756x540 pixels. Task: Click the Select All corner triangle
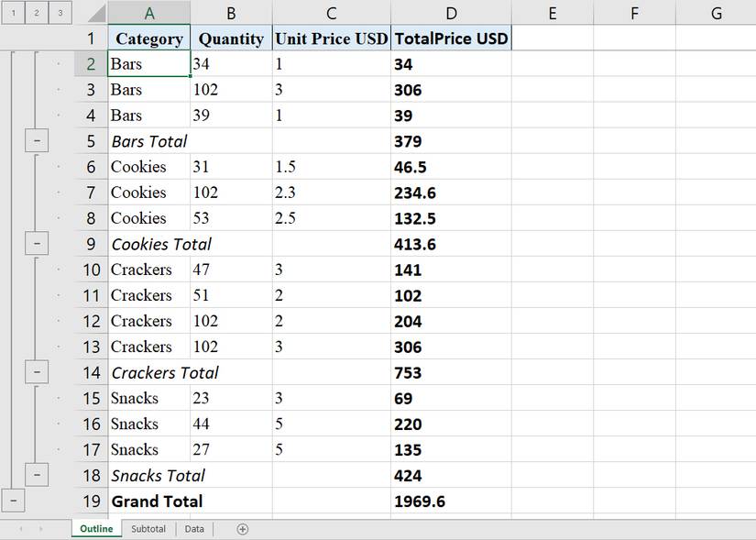click(x=96, y=13)
